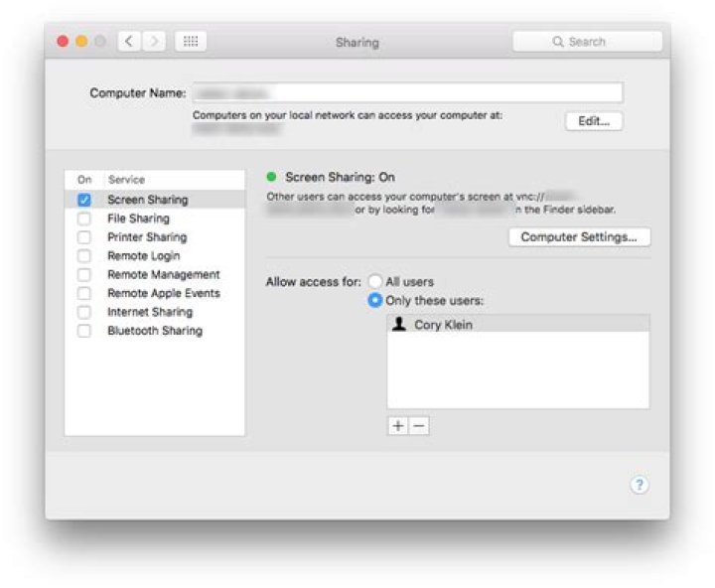Click the Service column header
This screenshot has height=588, width=715.
127,180
